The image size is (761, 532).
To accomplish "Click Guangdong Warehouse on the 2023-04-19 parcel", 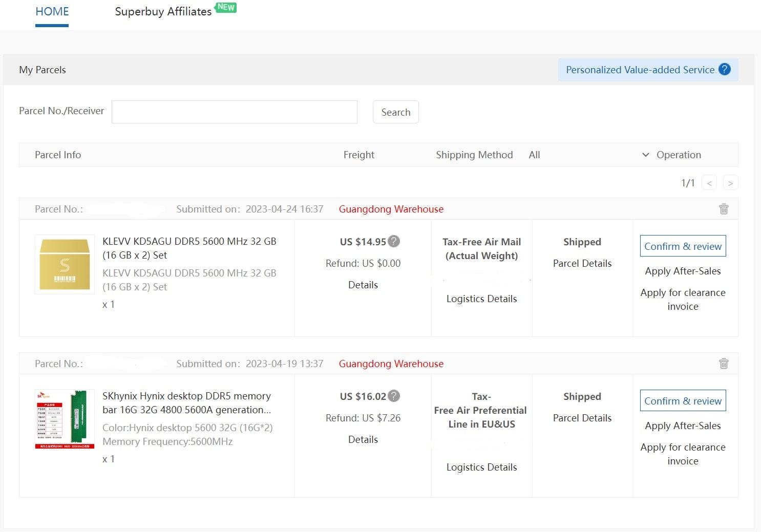I will 391,364.
